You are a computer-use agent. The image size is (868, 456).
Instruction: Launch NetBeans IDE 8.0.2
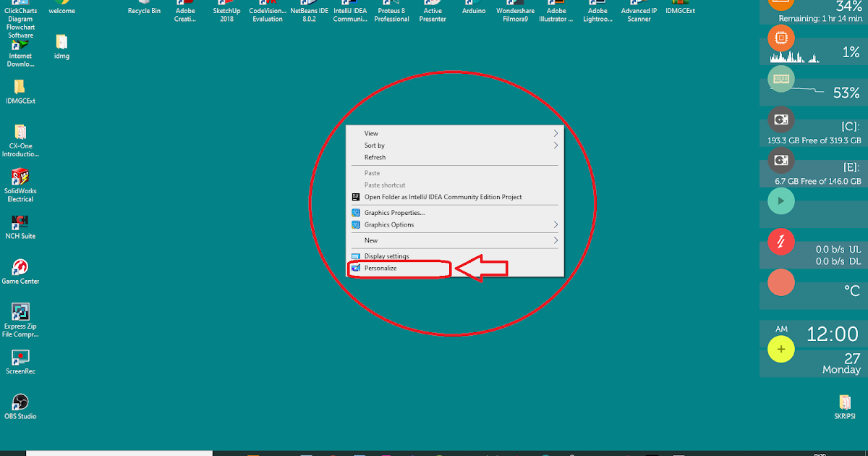pos(308,7)
